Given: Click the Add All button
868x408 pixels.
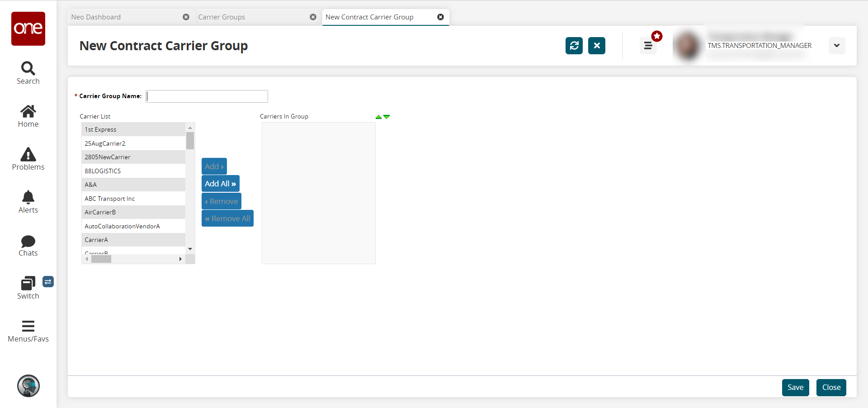Looking at the screenshot, I should coord(220,184).
